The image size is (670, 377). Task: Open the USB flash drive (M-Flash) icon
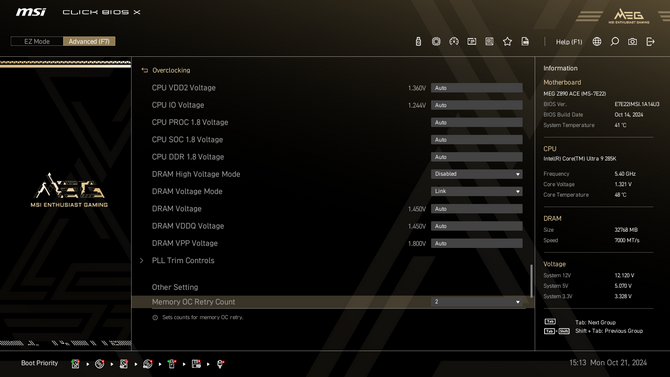pyautogui.click(x=418, y=41)
